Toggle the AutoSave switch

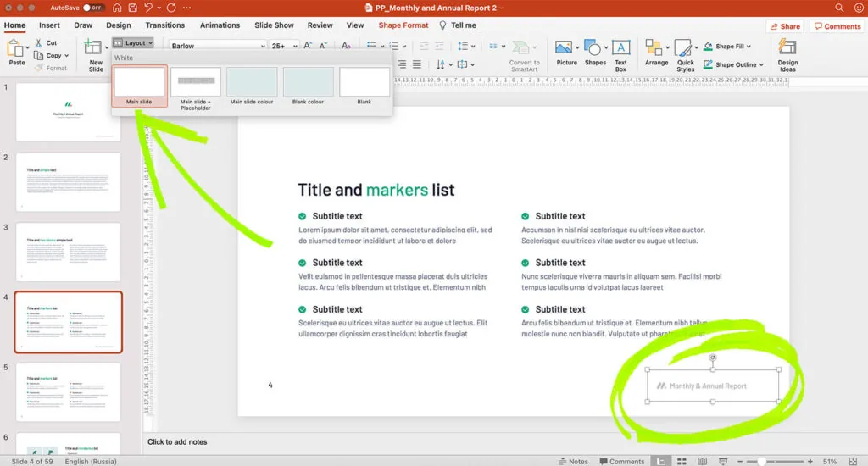[93, 8]
